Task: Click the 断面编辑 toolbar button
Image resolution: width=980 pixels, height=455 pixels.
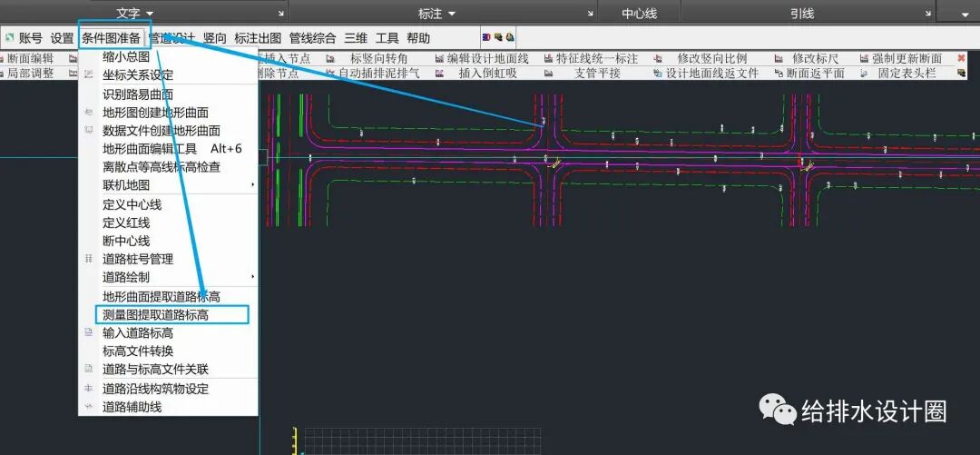Action: click(30, 59)
